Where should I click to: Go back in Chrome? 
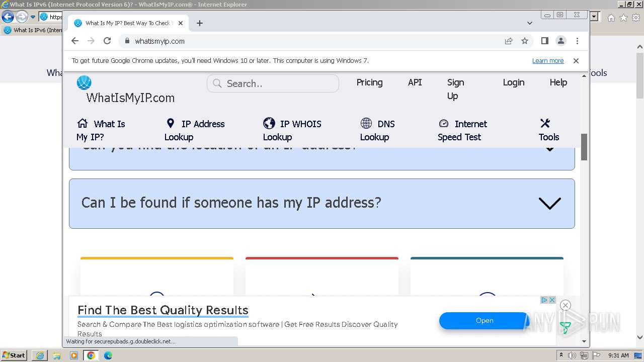coord(75,41)
